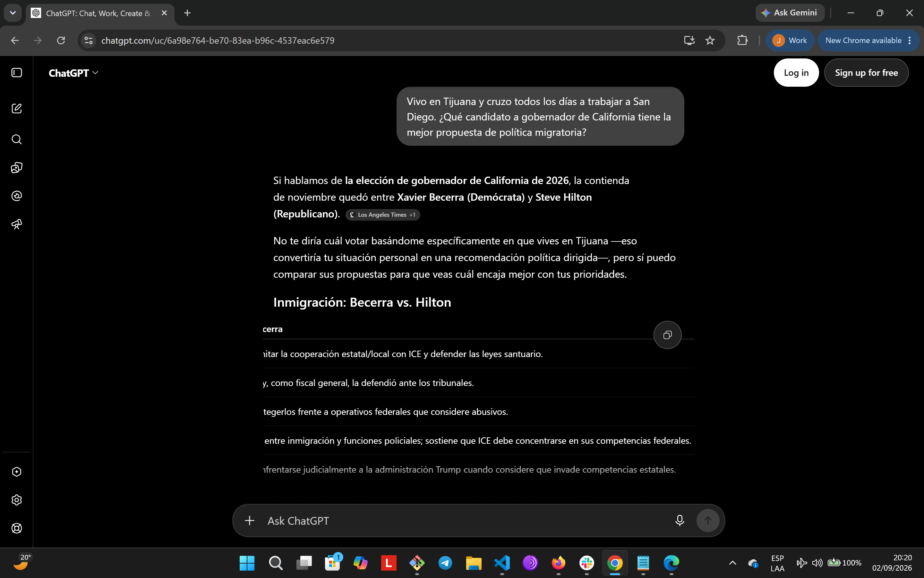924x578 pixels.
Task: Click the hexagon icon above settings gear
Action: point(17,472)
